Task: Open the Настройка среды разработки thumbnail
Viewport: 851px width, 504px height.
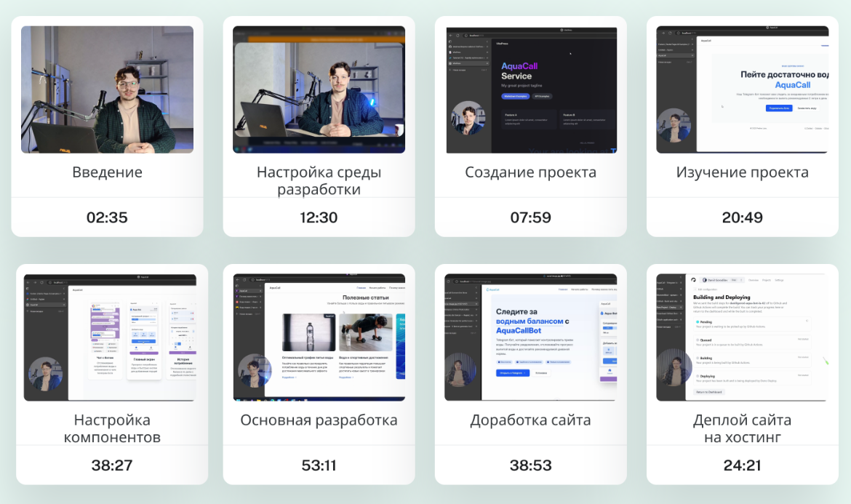Action: pyautogui.click(x=319, y=89)
